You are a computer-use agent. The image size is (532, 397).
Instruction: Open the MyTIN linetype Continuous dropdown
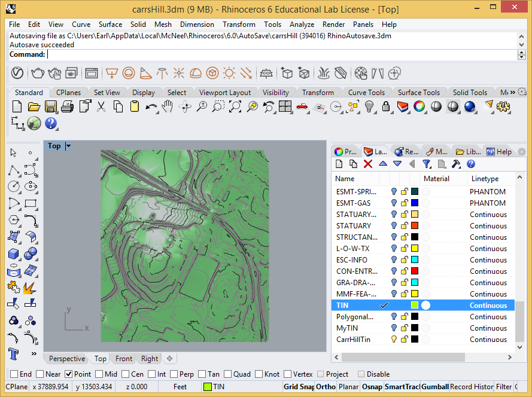point(488,328)
